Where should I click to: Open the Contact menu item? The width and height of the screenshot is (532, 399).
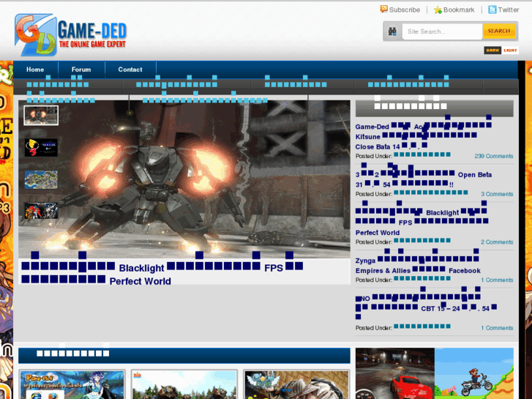(x=130, y=70)
